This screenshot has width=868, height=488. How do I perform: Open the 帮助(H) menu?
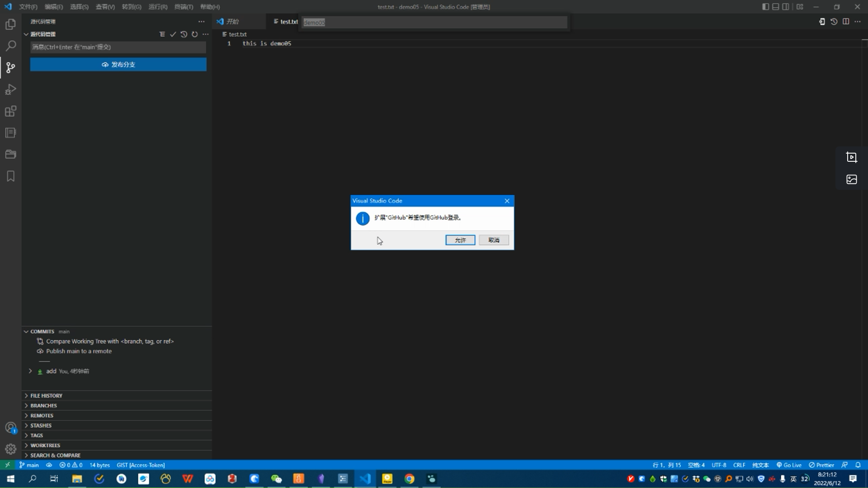209,7
